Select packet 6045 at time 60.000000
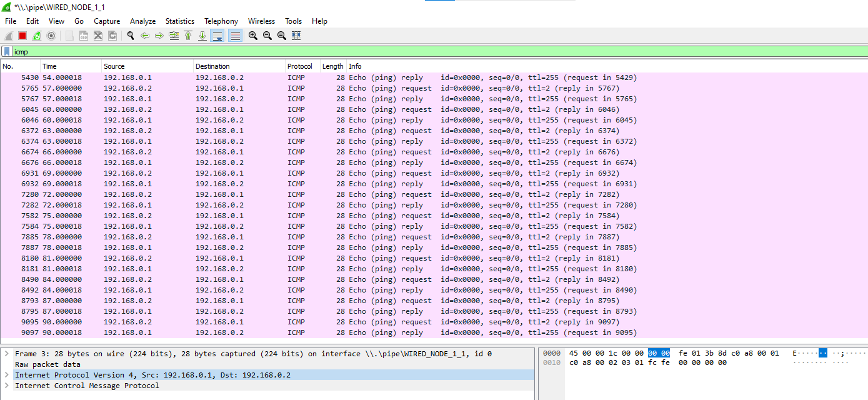The height and width of the screenshot is (400, 868). [x=434, y=109]
